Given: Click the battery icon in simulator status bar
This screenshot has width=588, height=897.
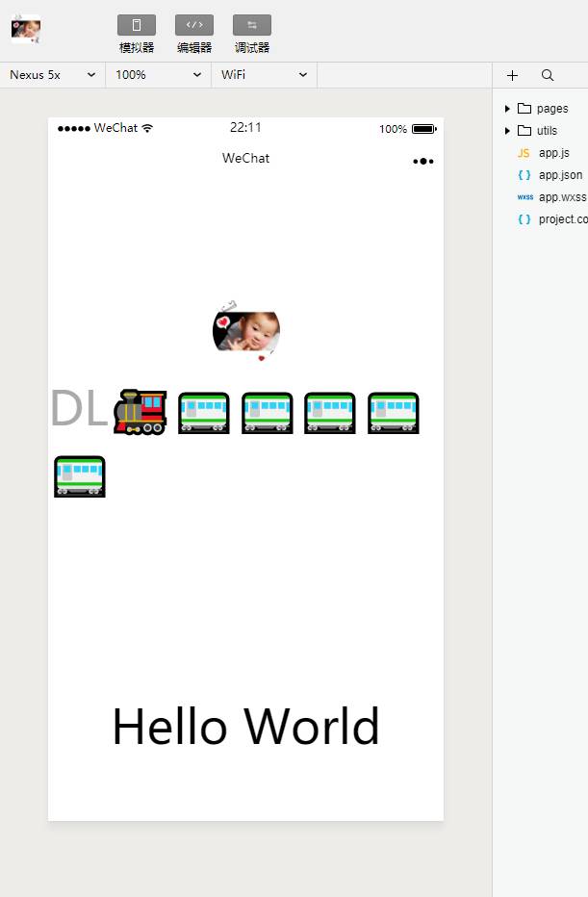Looking at the screenshot, I should click(x=424, y=129).
